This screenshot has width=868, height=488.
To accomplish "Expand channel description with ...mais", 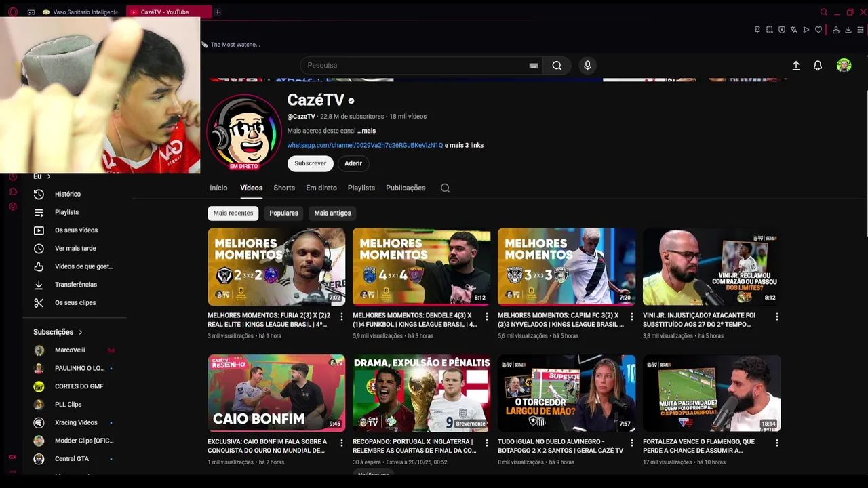I will tap(366, 131).
